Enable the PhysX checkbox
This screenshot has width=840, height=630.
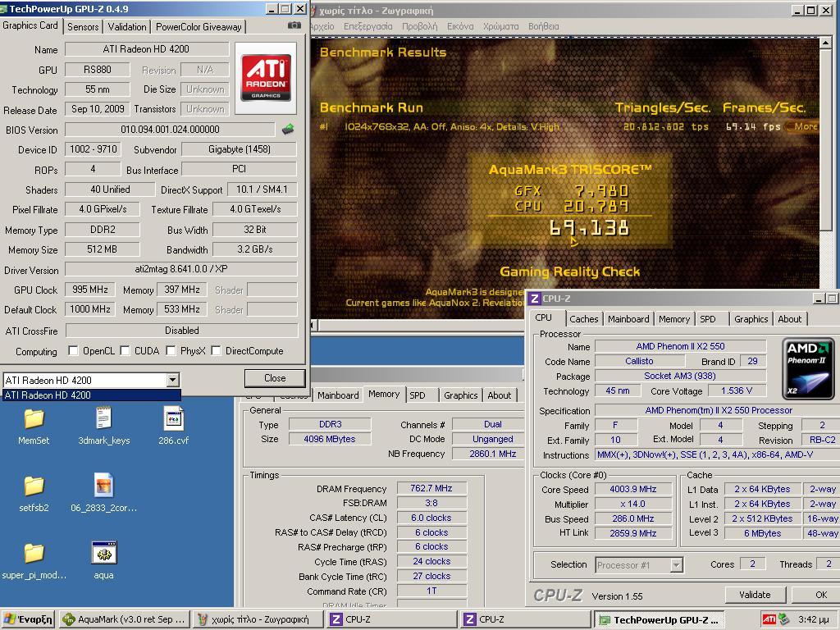[171, 351]
